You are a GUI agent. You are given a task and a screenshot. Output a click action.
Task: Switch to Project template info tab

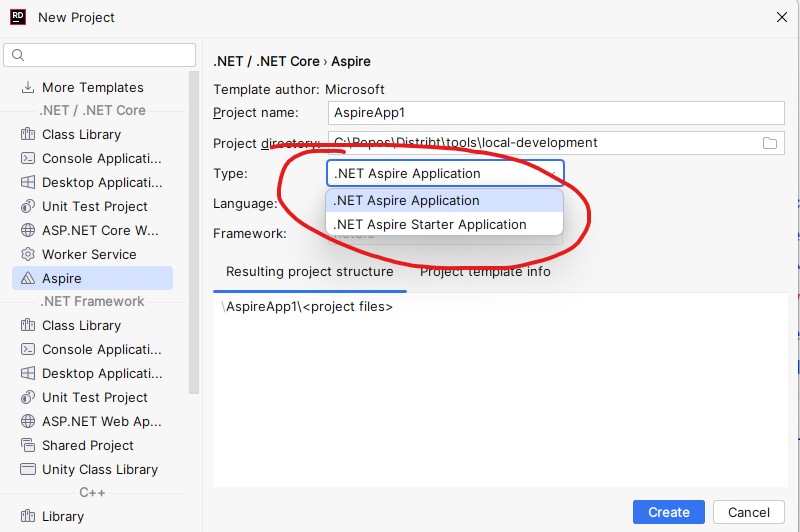pyautogui.click(x=485, y=271)
